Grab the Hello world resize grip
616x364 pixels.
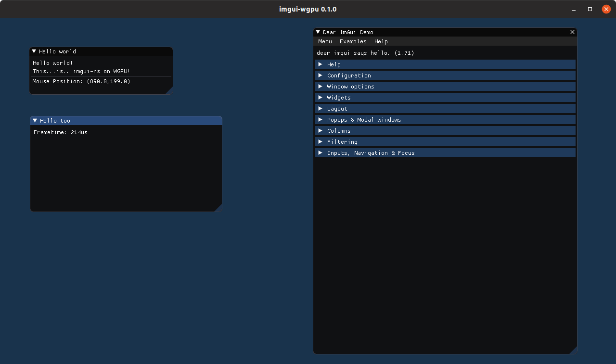[169, 91]
